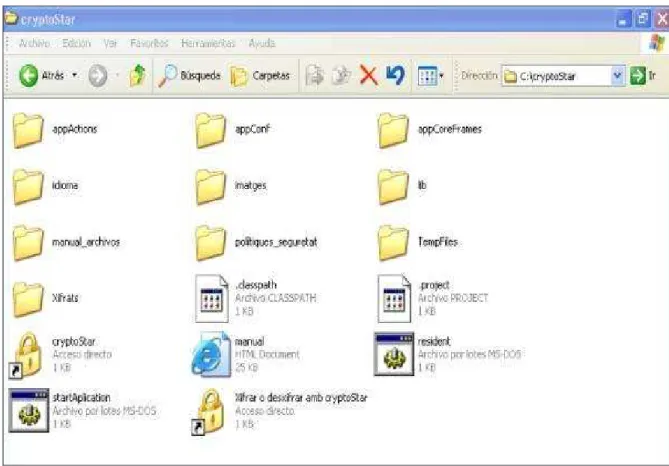Click the Xifrats folder name
The image size is (669, 466).
tap(65, 298)
